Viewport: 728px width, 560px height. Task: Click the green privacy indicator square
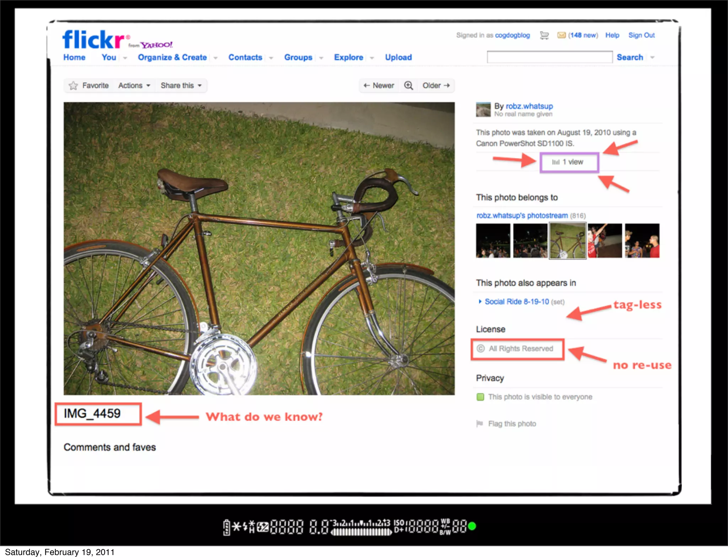click(480, 397)
